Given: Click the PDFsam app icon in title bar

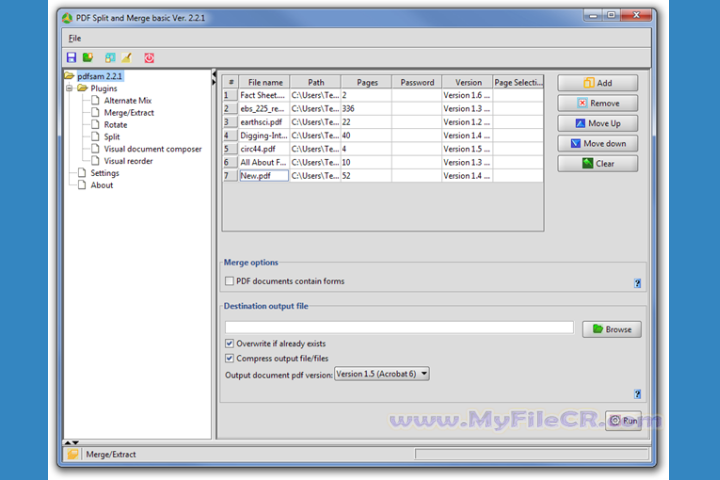Looking at the screenshot, I should pyautogui.click(x=68, y=18).
